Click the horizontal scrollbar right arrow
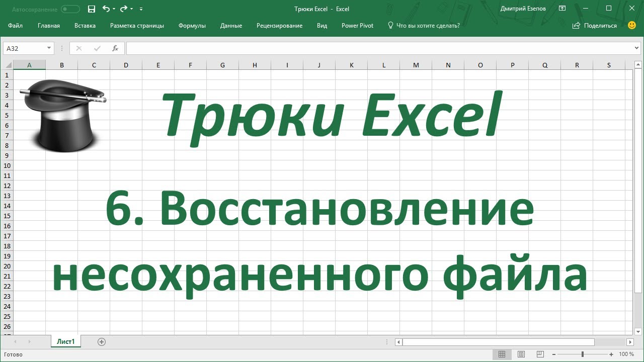644x362 pixels. [x=630, y=342]
